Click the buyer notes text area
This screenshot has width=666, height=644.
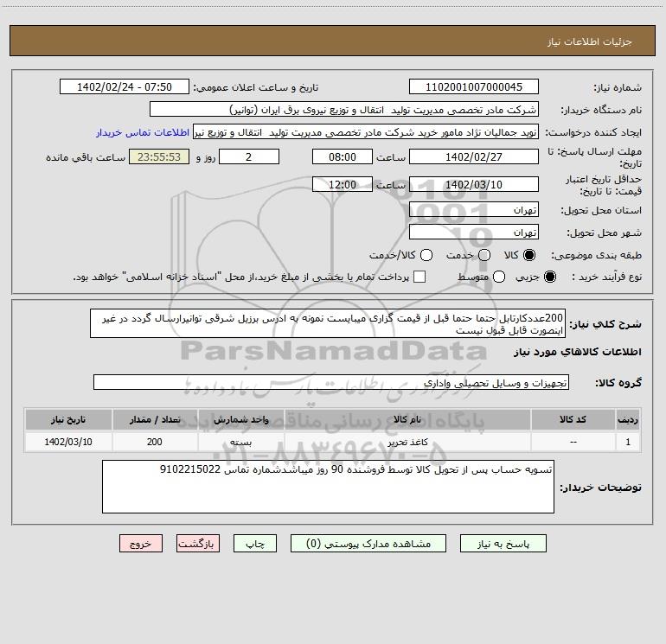click(x=328, y=487)
